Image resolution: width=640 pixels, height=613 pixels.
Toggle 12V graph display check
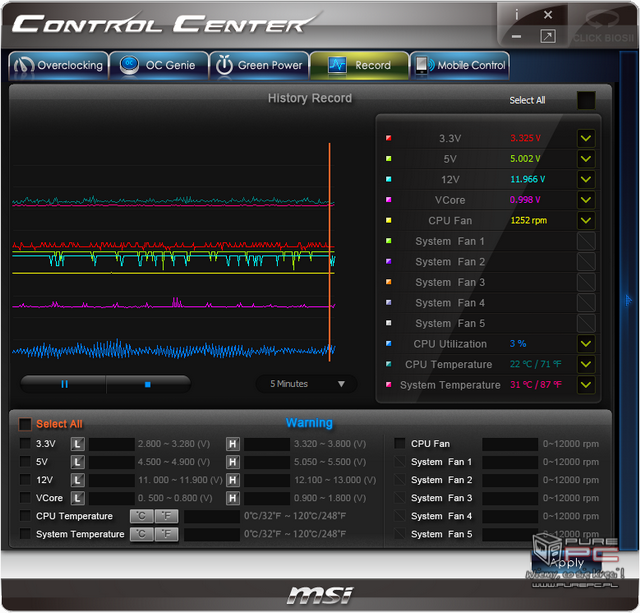586,179
